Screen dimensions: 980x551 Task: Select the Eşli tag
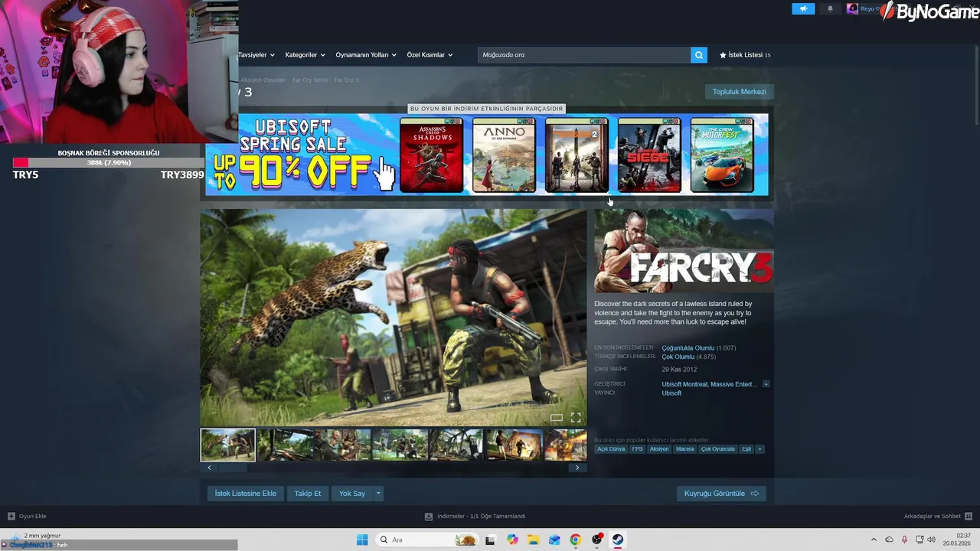click(x=746, y=449)
